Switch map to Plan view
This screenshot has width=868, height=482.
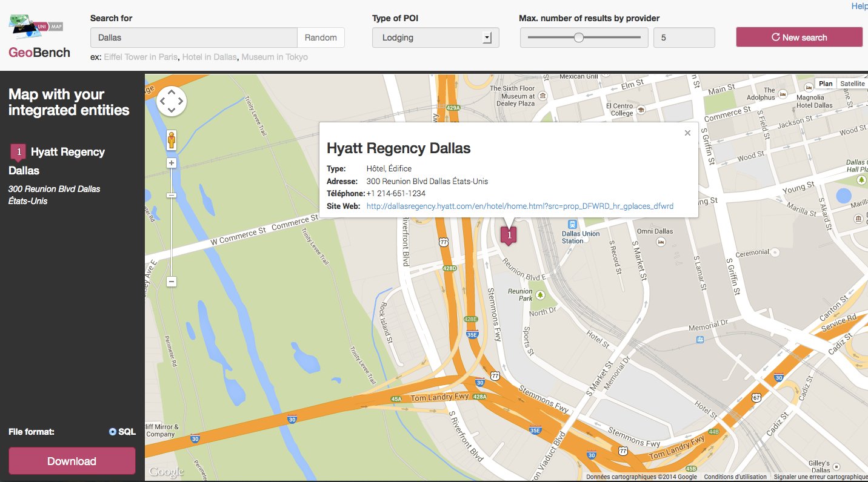pos(826,84)
